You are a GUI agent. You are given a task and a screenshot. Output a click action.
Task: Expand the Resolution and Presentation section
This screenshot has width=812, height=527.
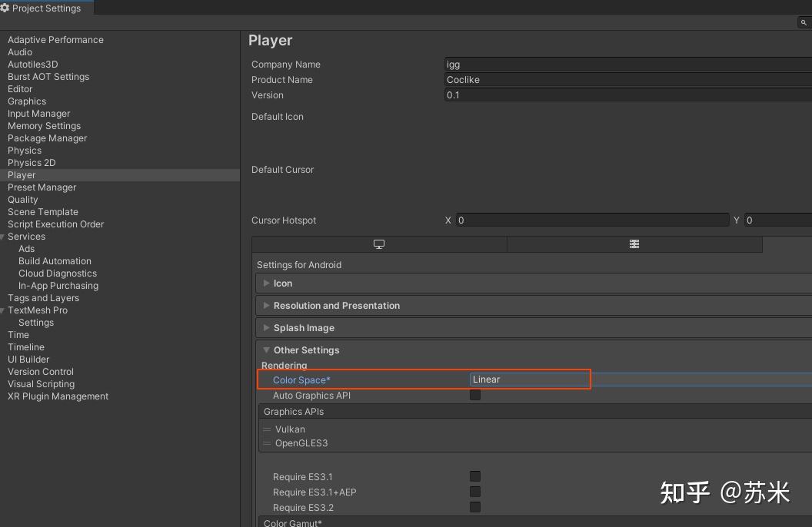[x=336, y=306]
